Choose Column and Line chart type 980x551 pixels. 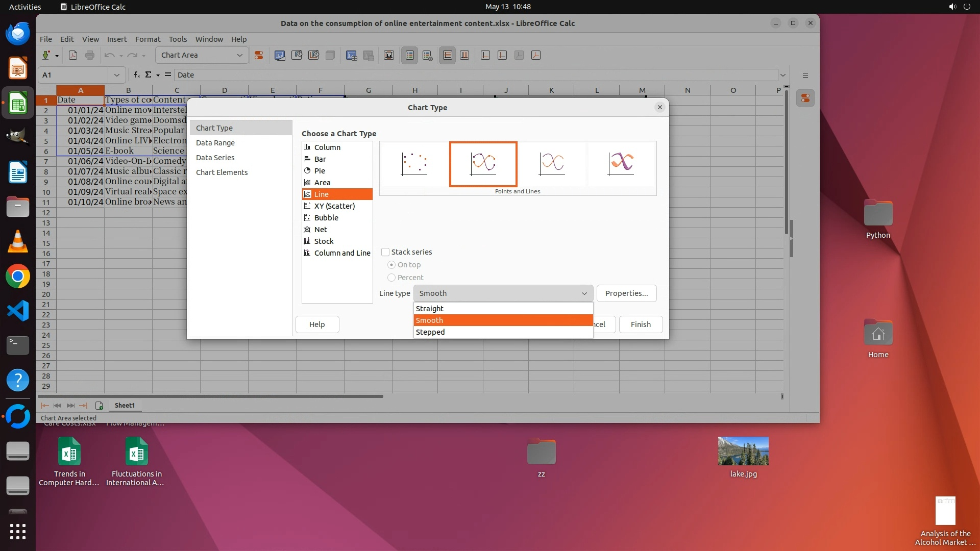click(x=342, y=253)
